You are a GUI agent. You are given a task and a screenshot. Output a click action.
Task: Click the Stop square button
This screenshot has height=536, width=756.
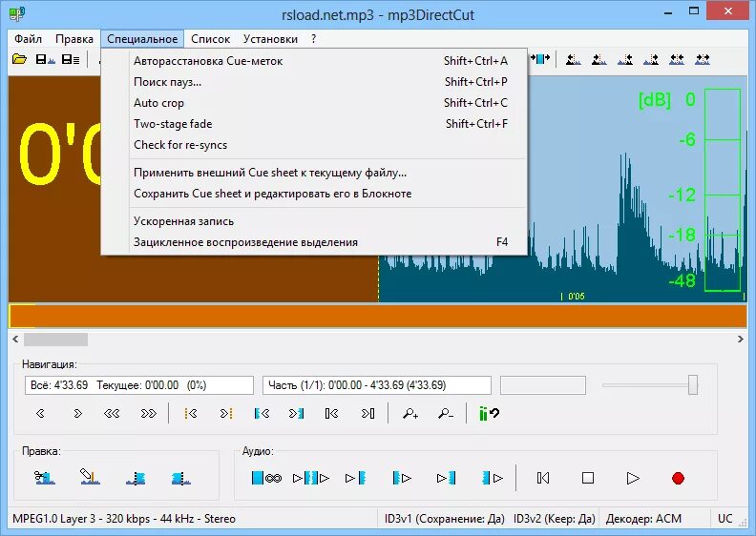pos(588,478)
